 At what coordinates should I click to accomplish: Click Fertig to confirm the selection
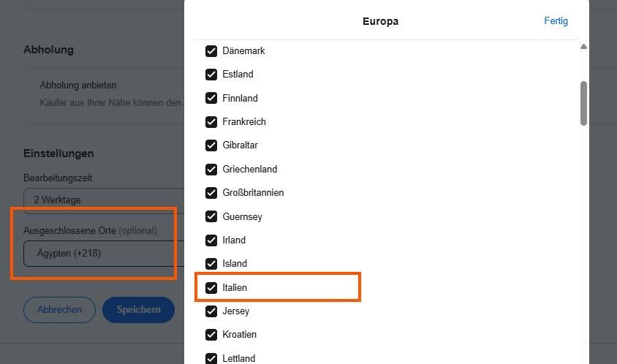556,21
